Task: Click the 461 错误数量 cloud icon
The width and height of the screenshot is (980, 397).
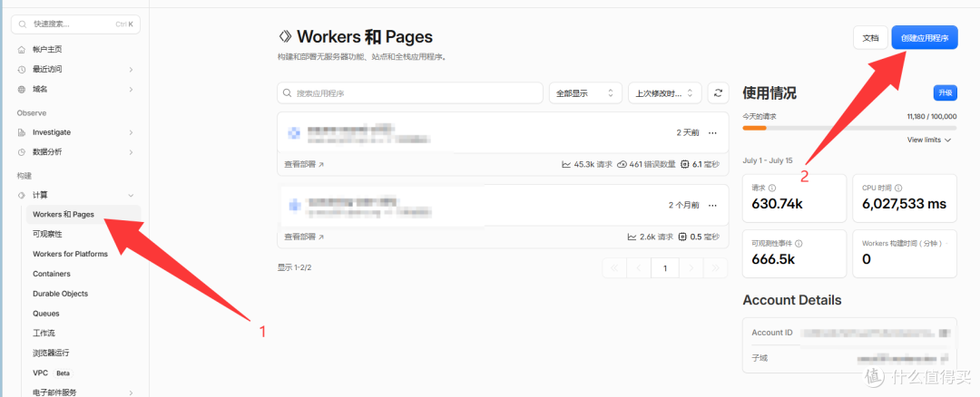Action: click(x=622, y=165)
